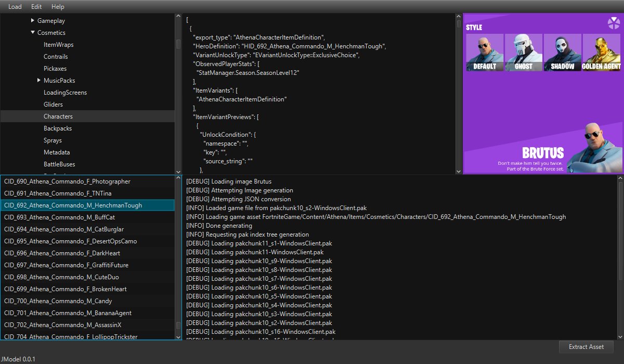Click asset list scrollbar down arrow
The width and height of the screenshot is (624, 364).
[x=178, y=337]
